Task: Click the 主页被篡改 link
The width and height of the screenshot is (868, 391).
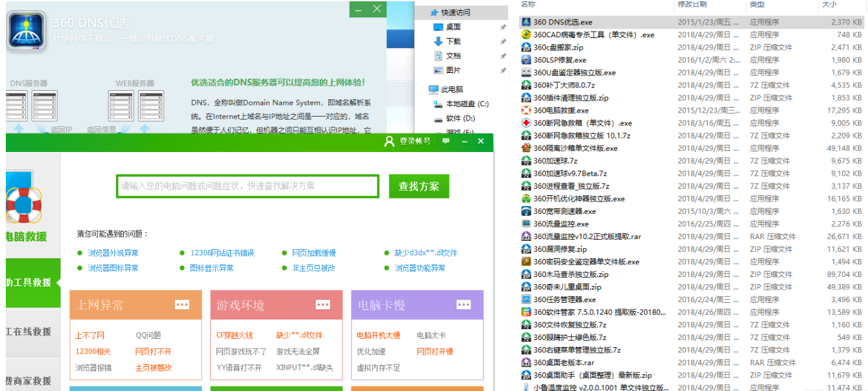Action: point(153,368)
